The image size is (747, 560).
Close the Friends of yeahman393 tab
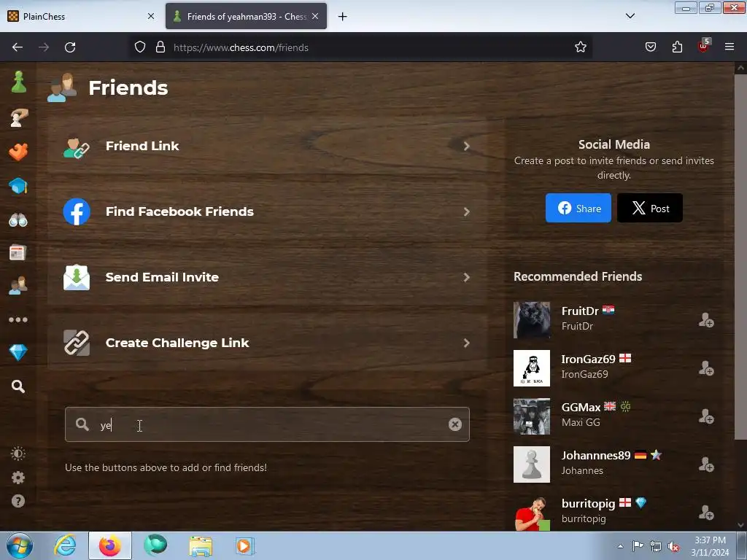click(x=315, y=16)
